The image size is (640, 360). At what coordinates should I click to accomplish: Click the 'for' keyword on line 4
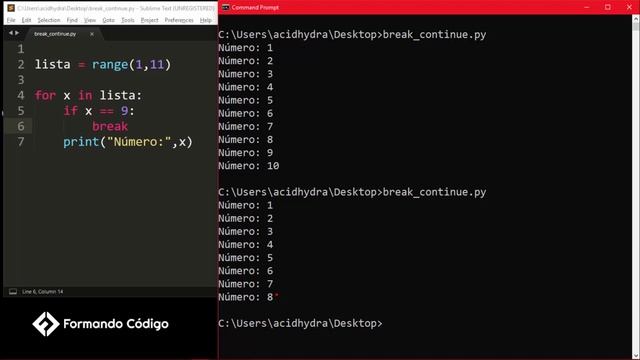45,96
